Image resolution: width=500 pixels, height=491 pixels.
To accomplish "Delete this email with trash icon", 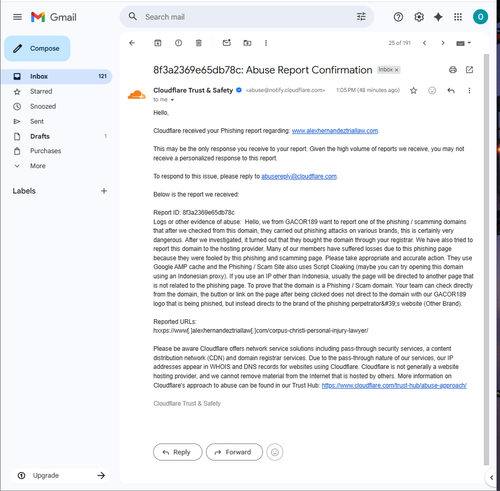I will [x=199, y=43].
